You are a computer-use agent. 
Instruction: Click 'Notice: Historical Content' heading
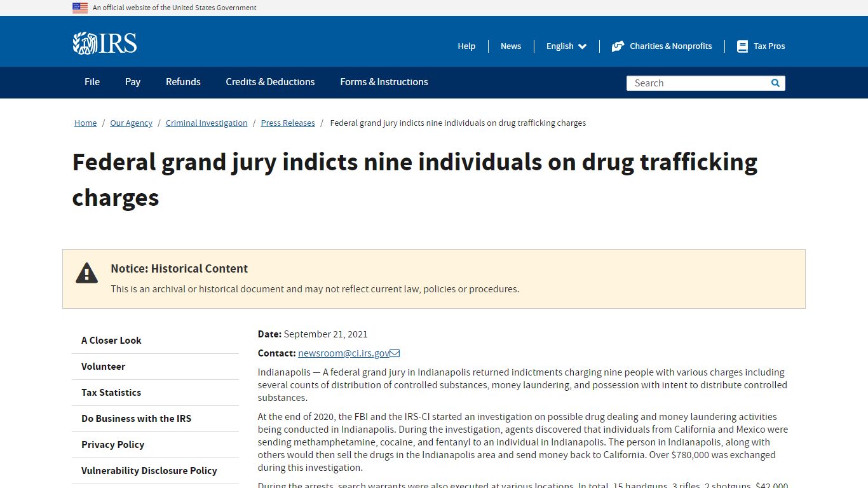[179, 269]
